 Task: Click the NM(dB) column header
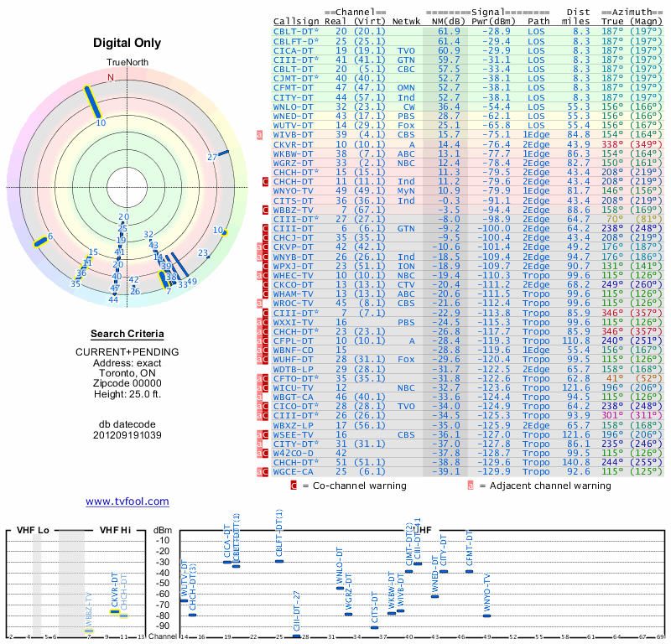445,22
